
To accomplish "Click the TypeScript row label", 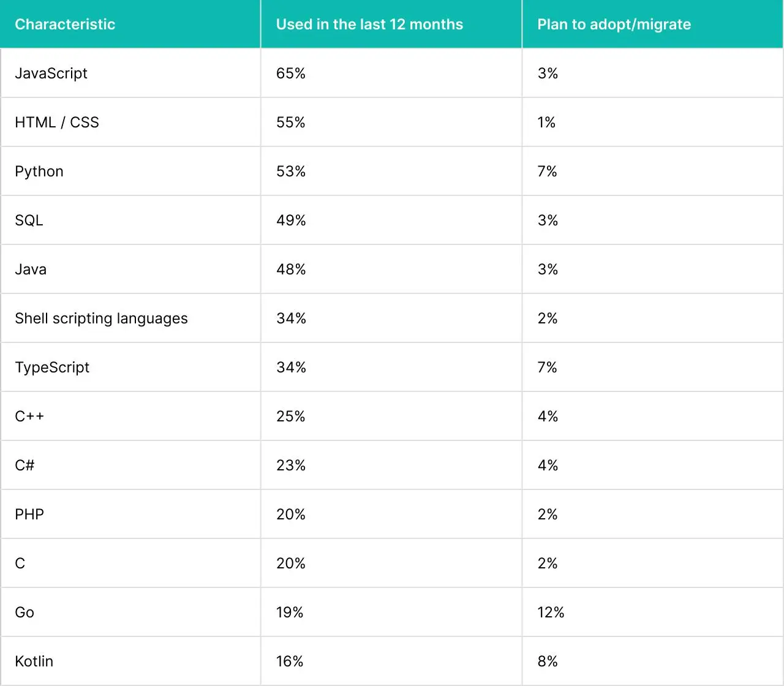I will (x=52, y=367).
